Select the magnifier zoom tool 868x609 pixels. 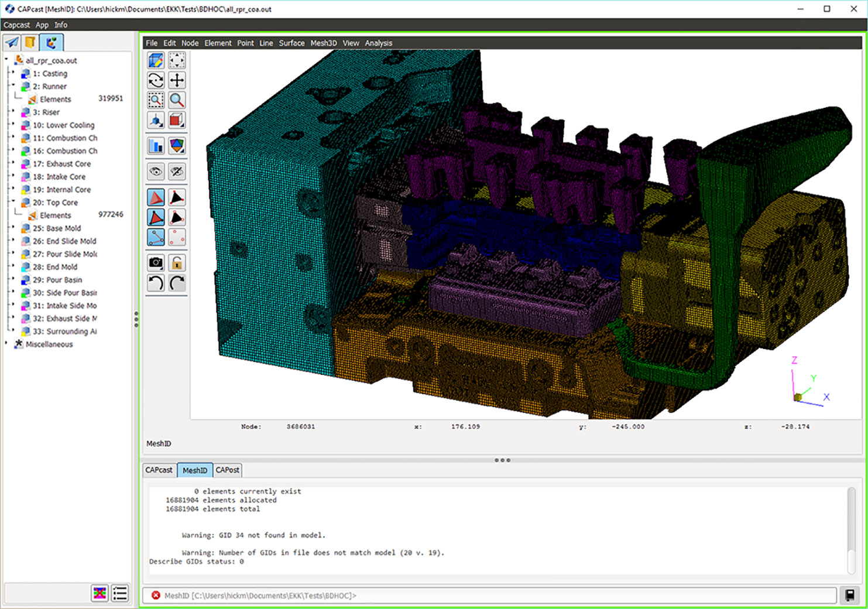click(x=177, y=100)
